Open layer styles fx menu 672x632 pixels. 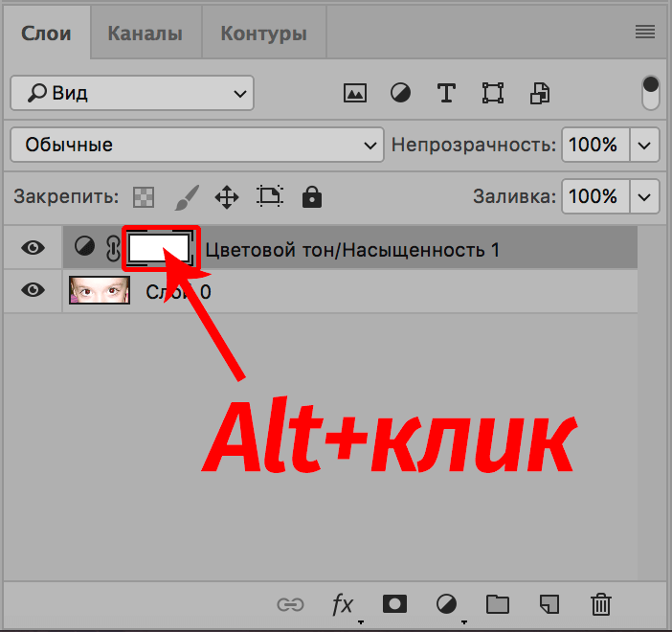coord(343,604)
